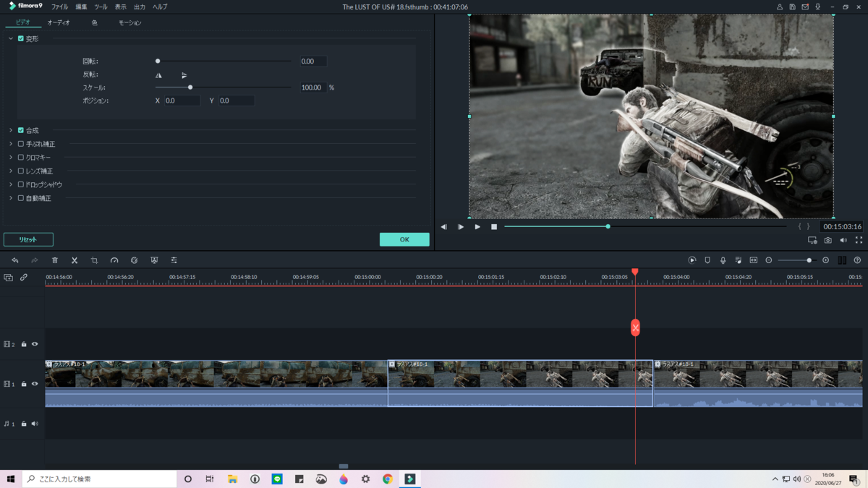The width and height of the screenshot is (868, 488).
Task: Delete selected clip with trash icon
Action: click(x=54, y=260)
